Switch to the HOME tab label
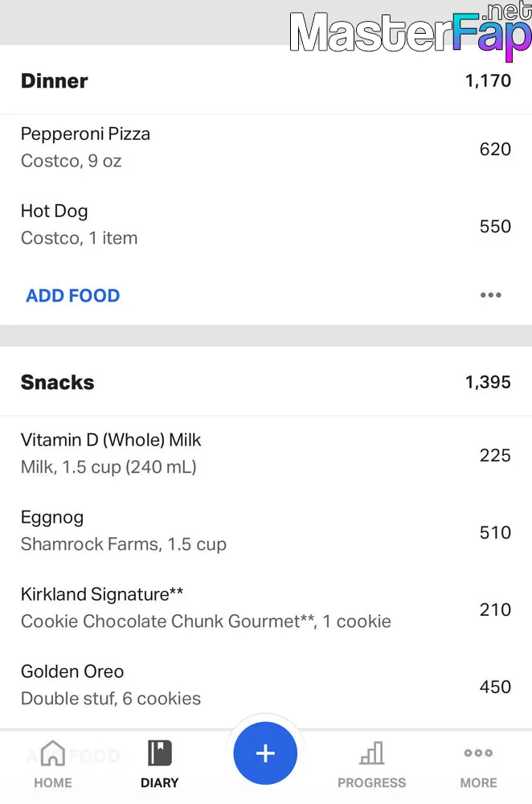The image size is (532, 804). click(53, 783)
